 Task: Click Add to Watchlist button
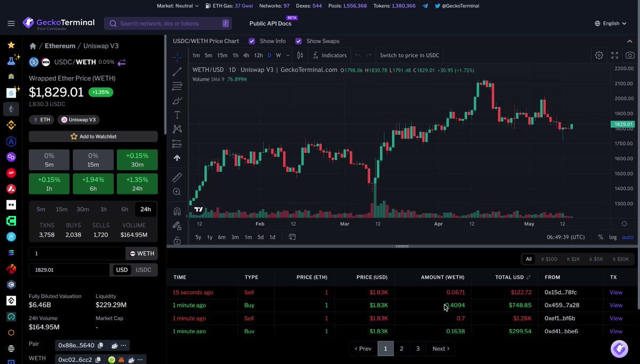tap(93, 136)
